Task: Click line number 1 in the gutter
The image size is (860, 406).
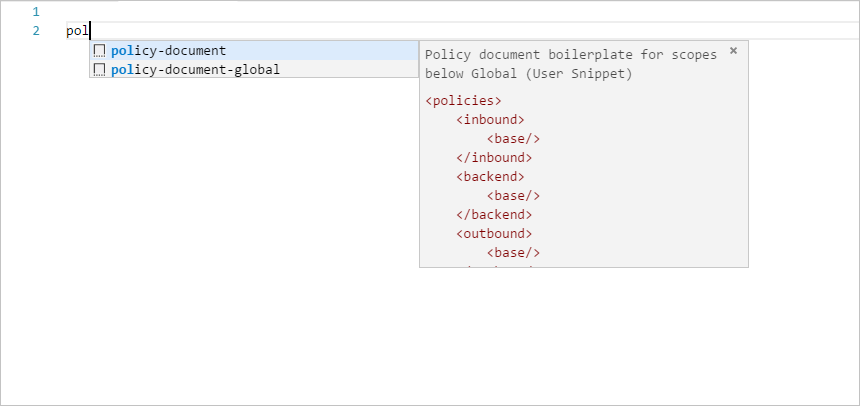Action: 36,12
